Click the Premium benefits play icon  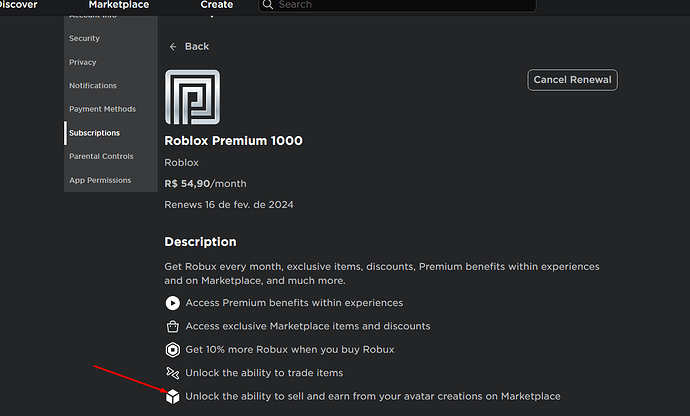click(x=173, y=303)
